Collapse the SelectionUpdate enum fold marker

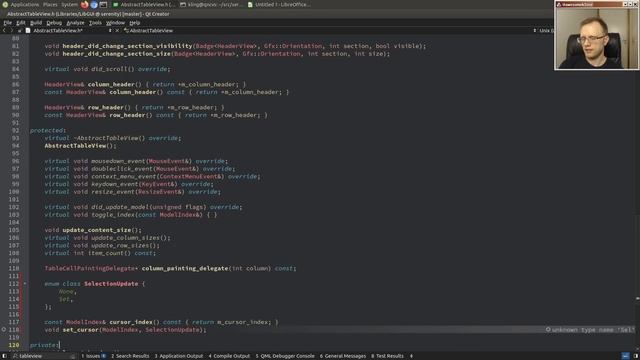tap(25, 284)
